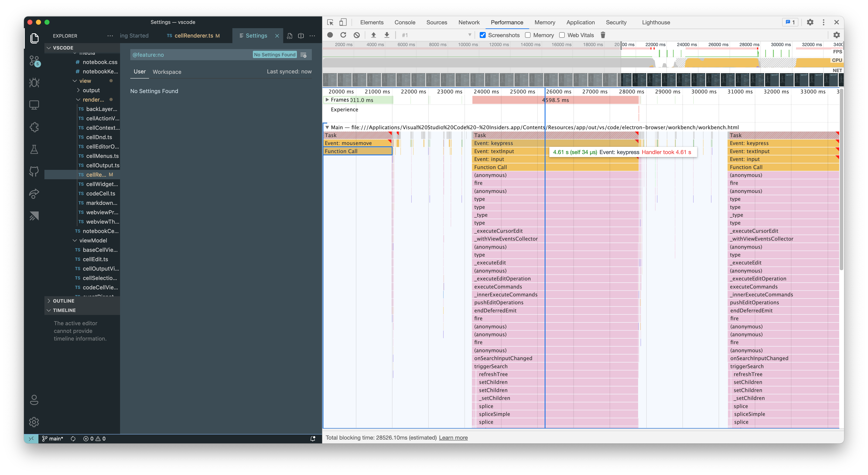Switch to the Console tab
The image size is (868, 475).
[405, 22]
